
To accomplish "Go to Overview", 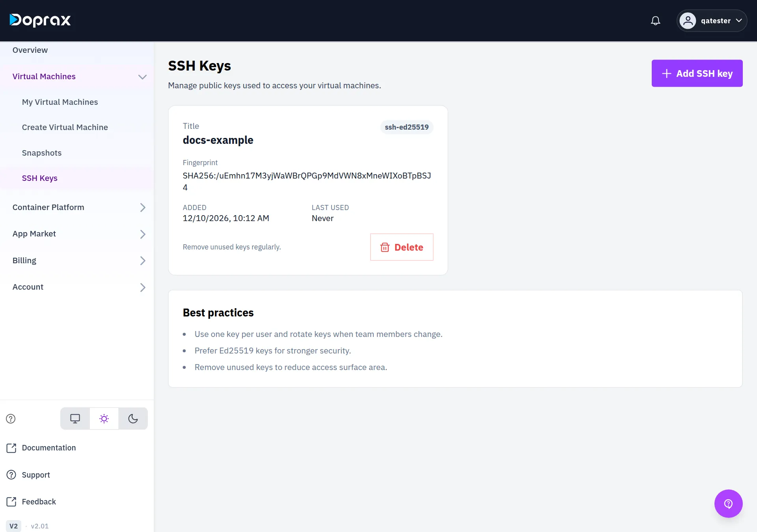I will coord(30,50).
